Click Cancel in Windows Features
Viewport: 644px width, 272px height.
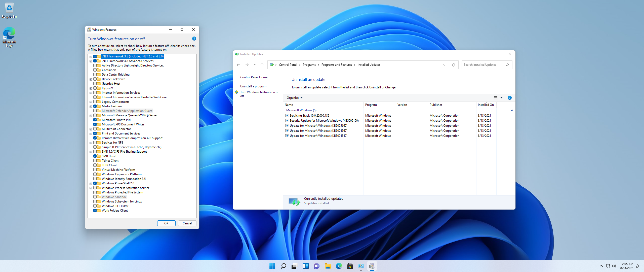(187, 223)
